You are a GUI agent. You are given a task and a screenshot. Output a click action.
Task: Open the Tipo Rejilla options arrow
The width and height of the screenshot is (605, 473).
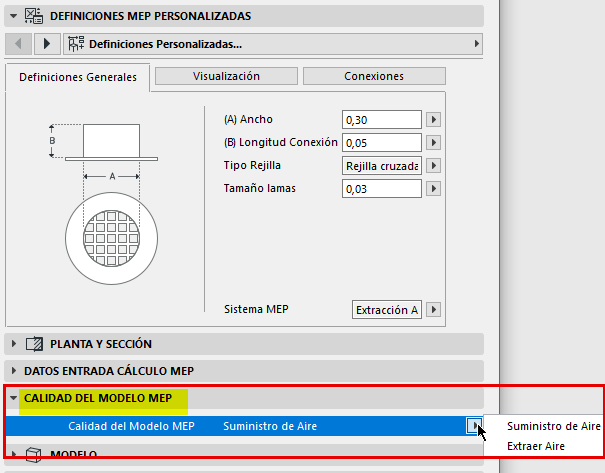pyautogui.click(x=433, y=166)
